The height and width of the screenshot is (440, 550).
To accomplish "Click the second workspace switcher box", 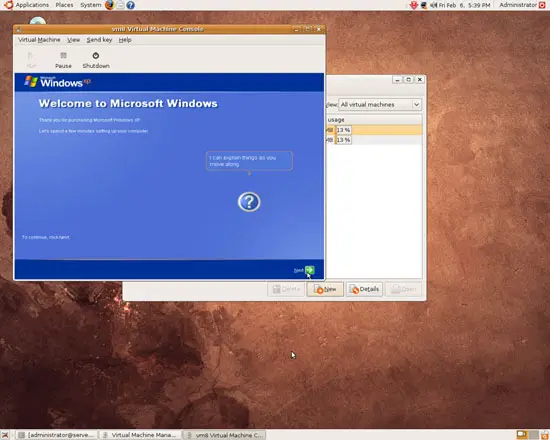I will pyautogui.click(x=534, y=435).
